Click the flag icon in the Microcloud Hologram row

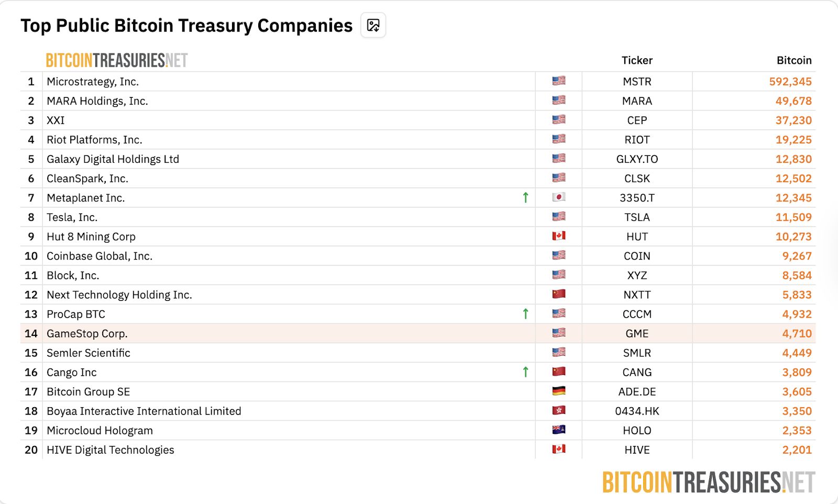pyautogui.click(x=558, y=430)
